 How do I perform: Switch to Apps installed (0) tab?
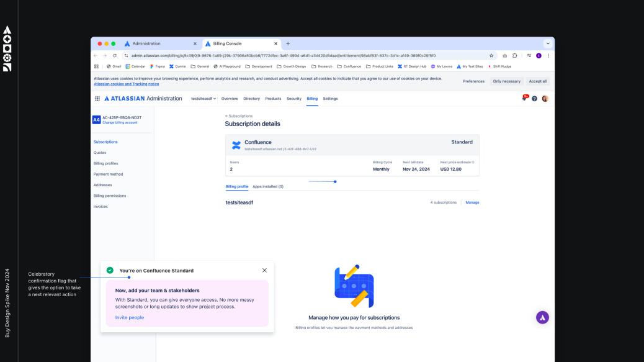click(268, 186)
